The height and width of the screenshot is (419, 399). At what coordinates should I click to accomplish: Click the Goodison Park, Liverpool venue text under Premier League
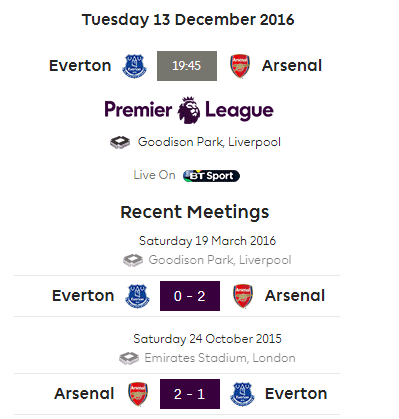pos(209,142)
